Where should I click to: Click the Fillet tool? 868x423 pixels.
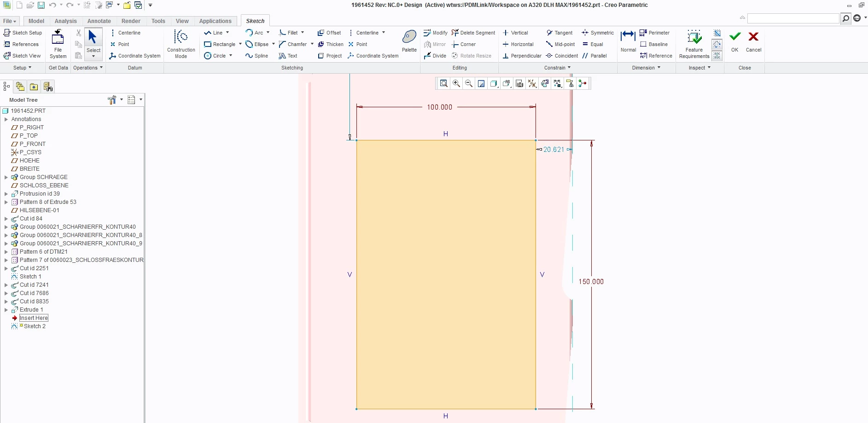click(x=288, y=33)
